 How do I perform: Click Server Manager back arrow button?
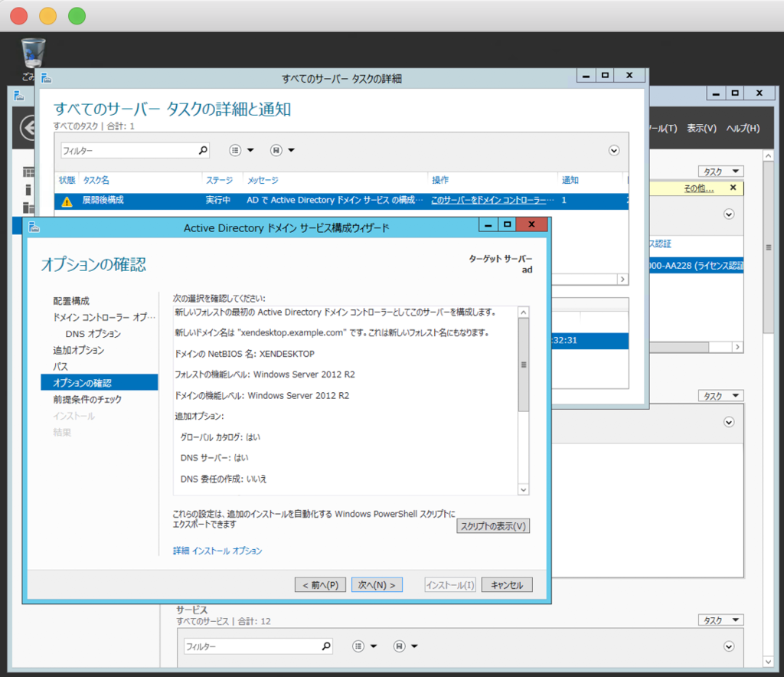click(x=28, y=128)
